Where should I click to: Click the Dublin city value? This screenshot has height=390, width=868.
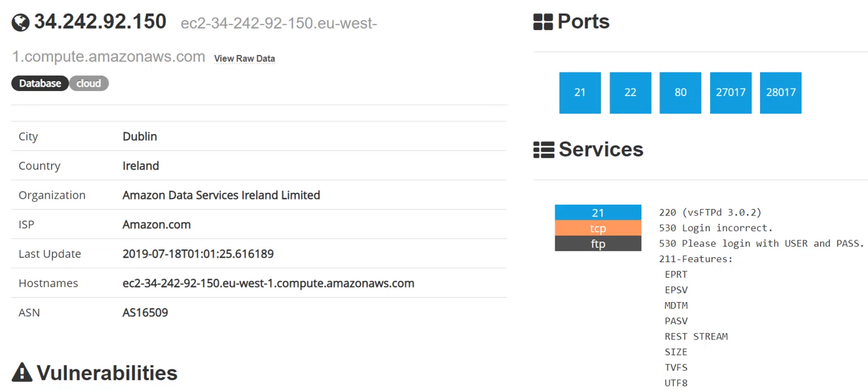(x=140, y=137)
